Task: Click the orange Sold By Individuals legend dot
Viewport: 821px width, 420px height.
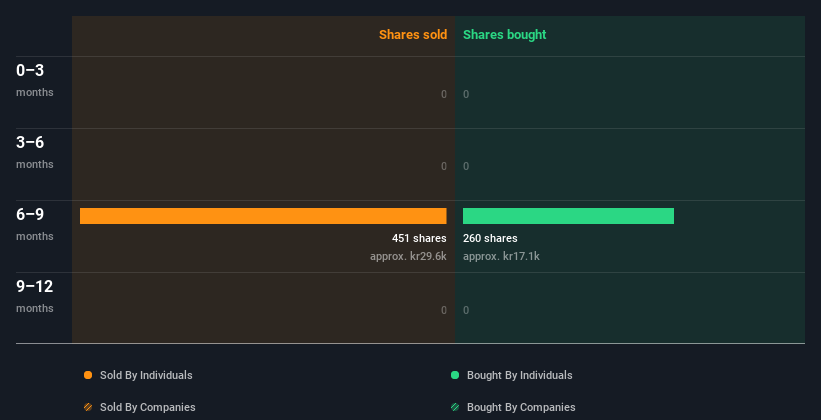Action: coord(88,375)
